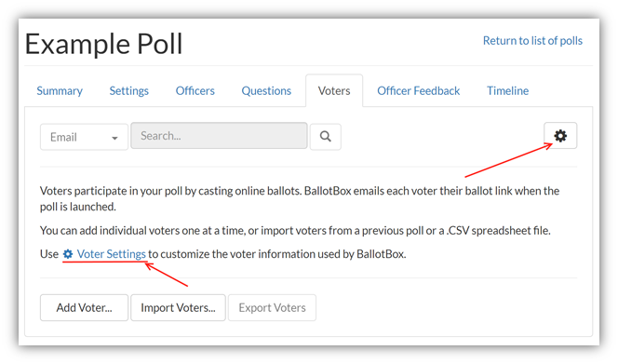Viewport: 618px width, 364px height.
Task: Follow the Return to list of polls link
Action: point(532,41)
